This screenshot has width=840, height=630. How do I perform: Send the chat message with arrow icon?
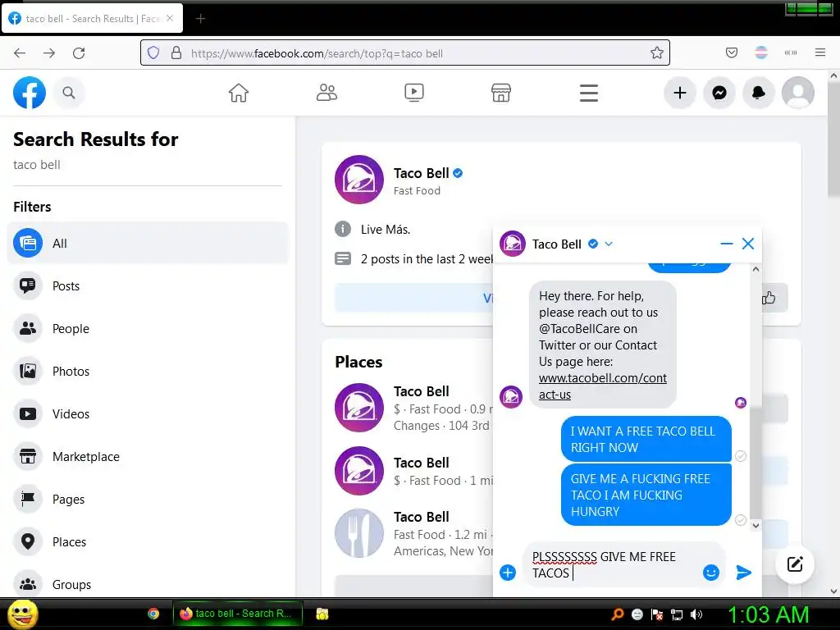tap(743, 573)
